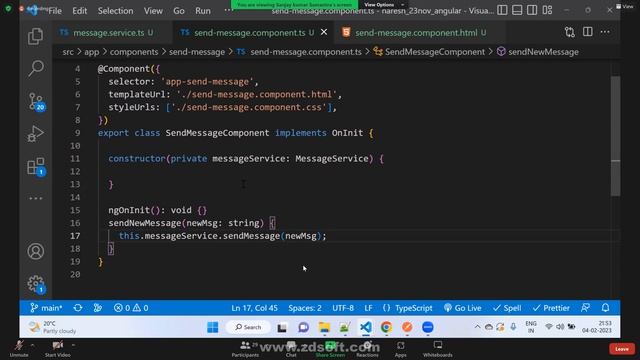640x360 pixels.
Task: Toggle the bottom panel layout icon
Action: pos(517,10)
